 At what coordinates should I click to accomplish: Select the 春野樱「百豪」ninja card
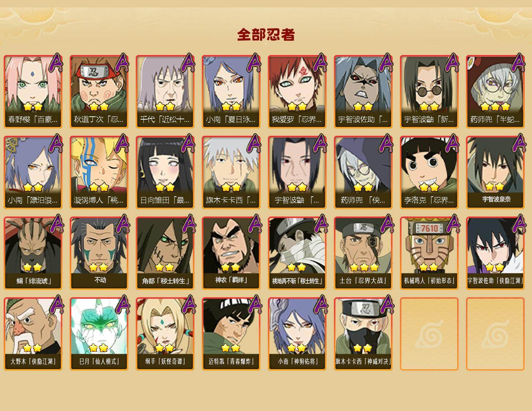33,91
